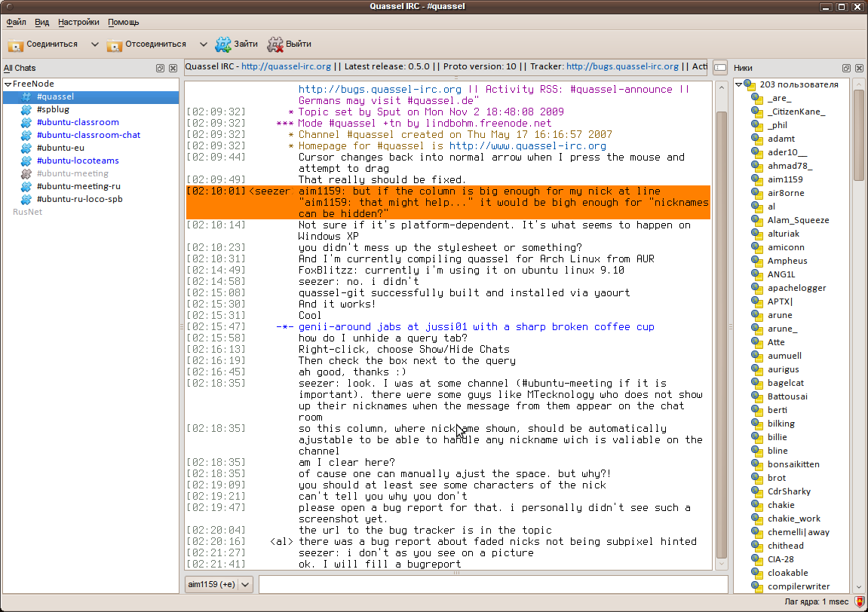Click user icon next to apachelogger

coord(757,288)
